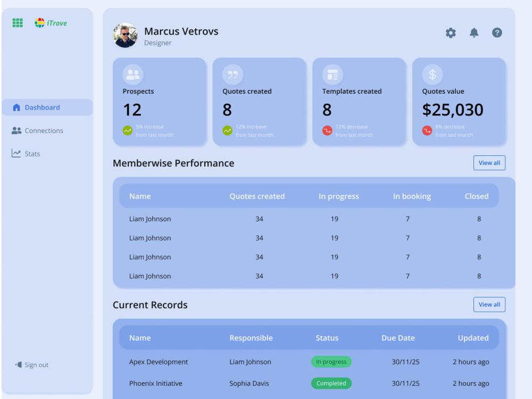
Task: Click the In progress status badge
Action: [x=331, y=362]
